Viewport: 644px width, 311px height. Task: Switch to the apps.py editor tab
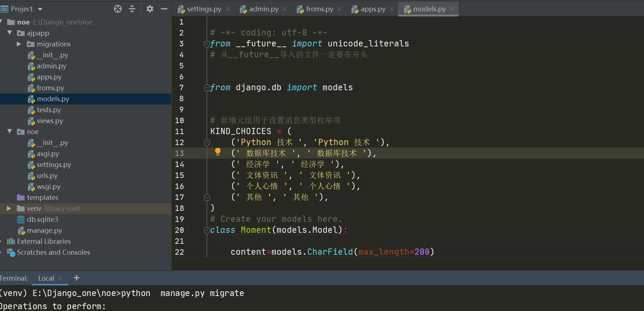tap(373, 9)
